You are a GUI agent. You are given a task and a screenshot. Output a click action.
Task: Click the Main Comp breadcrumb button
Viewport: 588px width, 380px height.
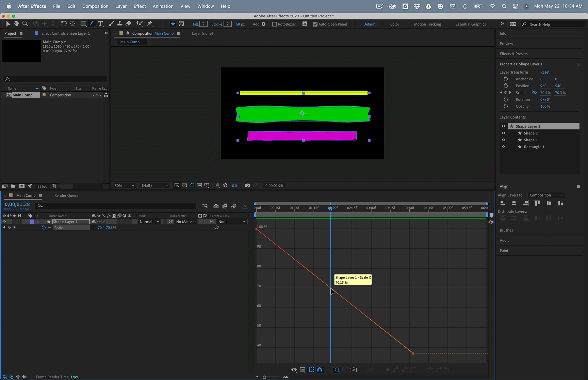pyautogui.click(x=132, y=42)
